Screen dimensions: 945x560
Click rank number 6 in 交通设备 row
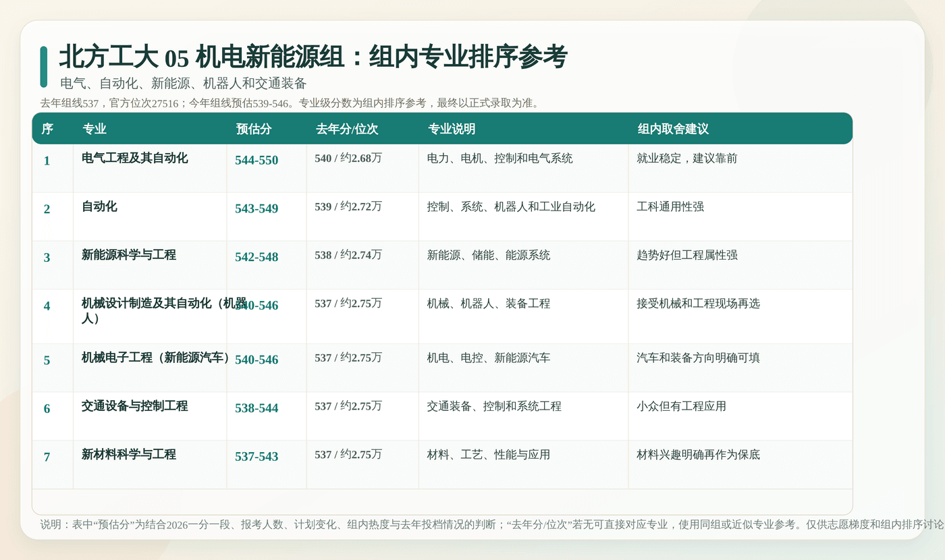coord(47,409)
